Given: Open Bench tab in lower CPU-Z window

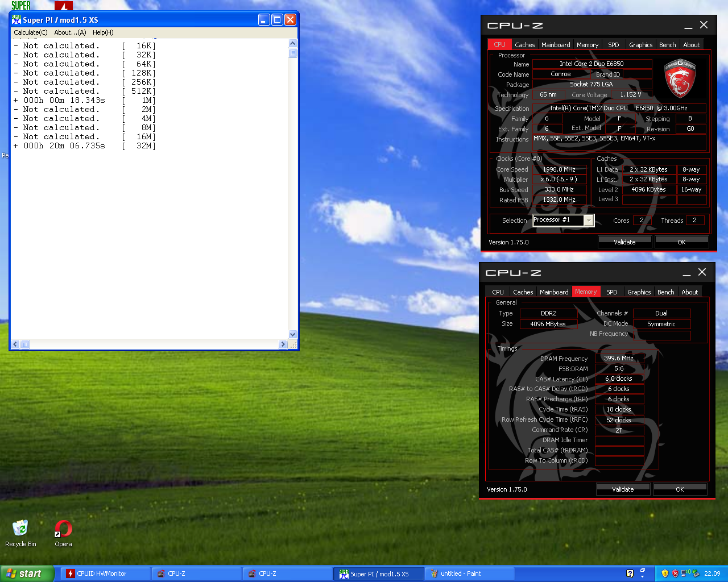Looking at the screenshot, I should (x=666, y=292).
